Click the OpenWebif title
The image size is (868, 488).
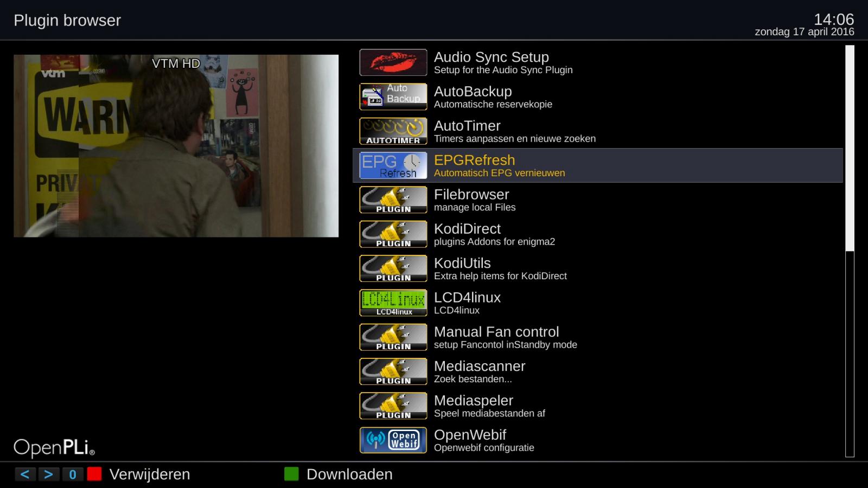(470, 435)
